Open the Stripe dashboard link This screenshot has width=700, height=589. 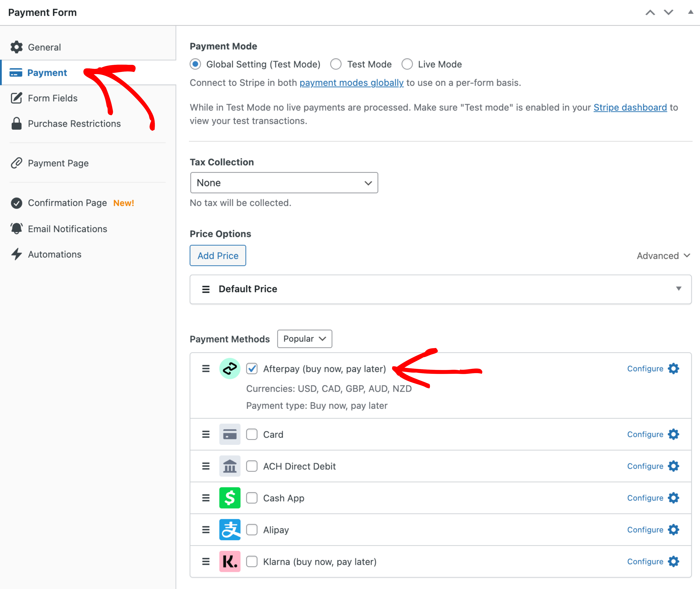click(630, 108)
